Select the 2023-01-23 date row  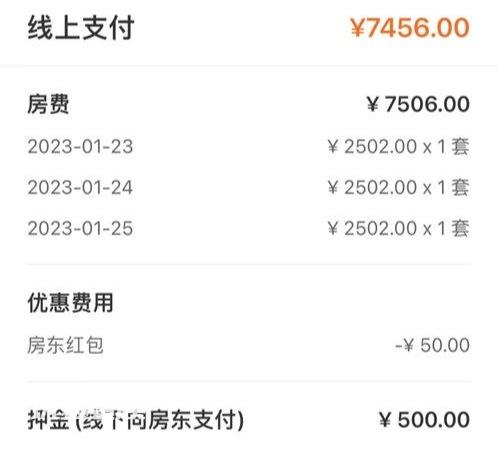249,146
